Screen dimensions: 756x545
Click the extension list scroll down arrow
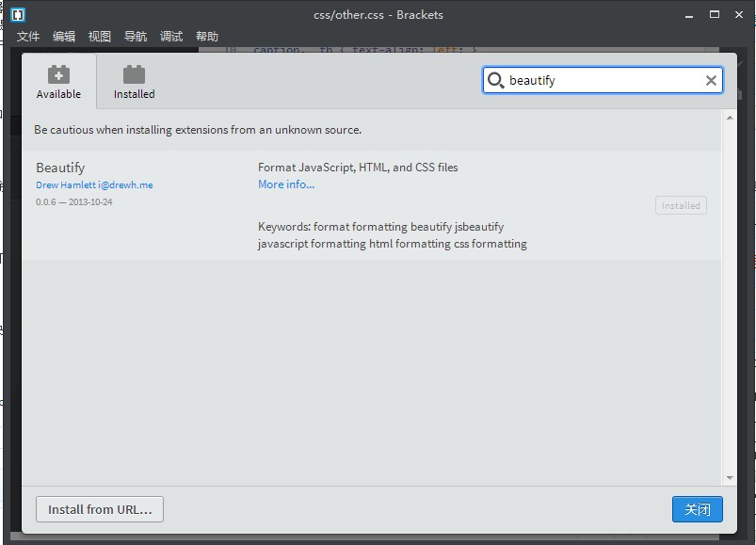click(730, 478)
